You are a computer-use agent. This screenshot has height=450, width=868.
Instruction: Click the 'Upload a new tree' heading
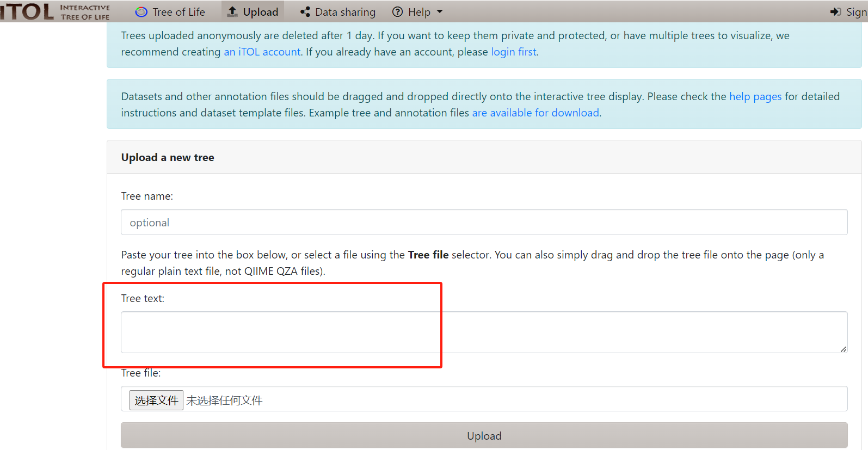pyautogui.click(x=168, y=157)
